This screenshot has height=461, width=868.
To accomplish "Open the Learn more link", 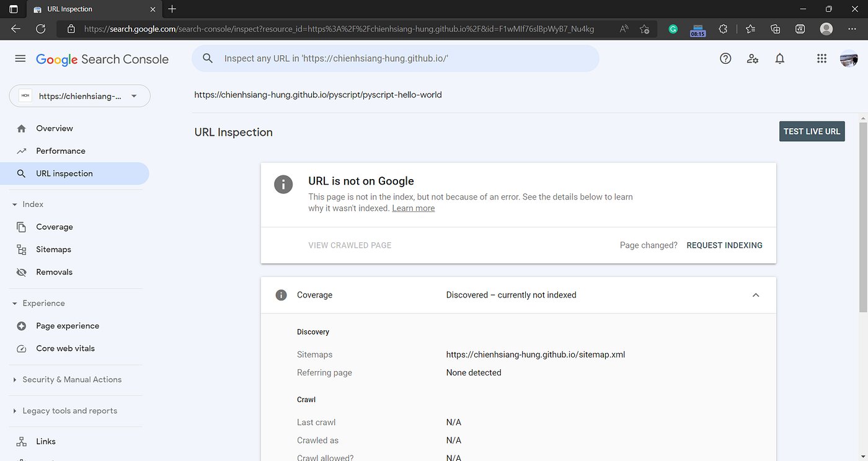I will pyautogui.click(x=414, y=208).
